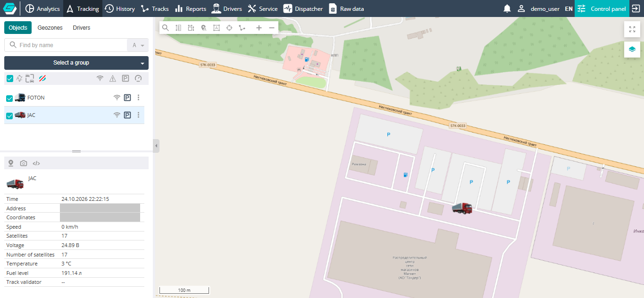Navigate to Drivers in top bar

pyautogui.click(x=227, y=8)
